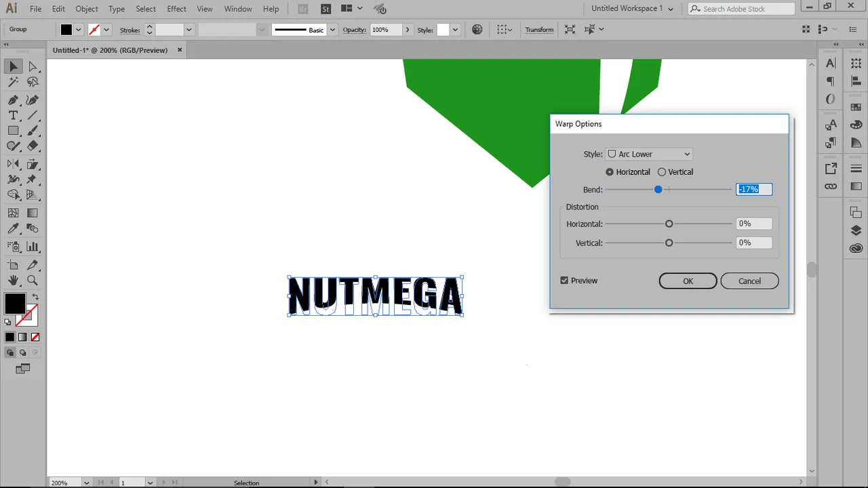This screenshot has height=488, width=868.
Task: Select the Hand tool
Action: click(14, 281)
